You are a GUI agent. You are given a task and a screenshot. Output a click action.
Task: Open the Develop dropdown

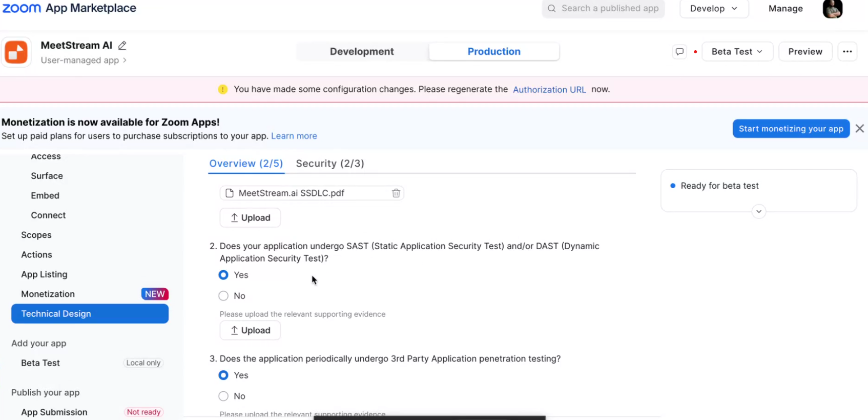[x=714, y=9]
